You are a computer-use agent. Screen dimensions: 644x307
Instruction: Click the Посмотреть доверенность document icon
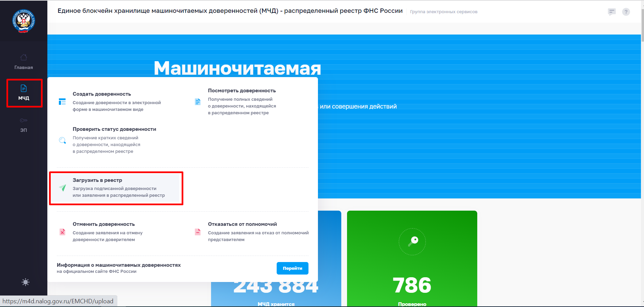[x=198, y=101]
